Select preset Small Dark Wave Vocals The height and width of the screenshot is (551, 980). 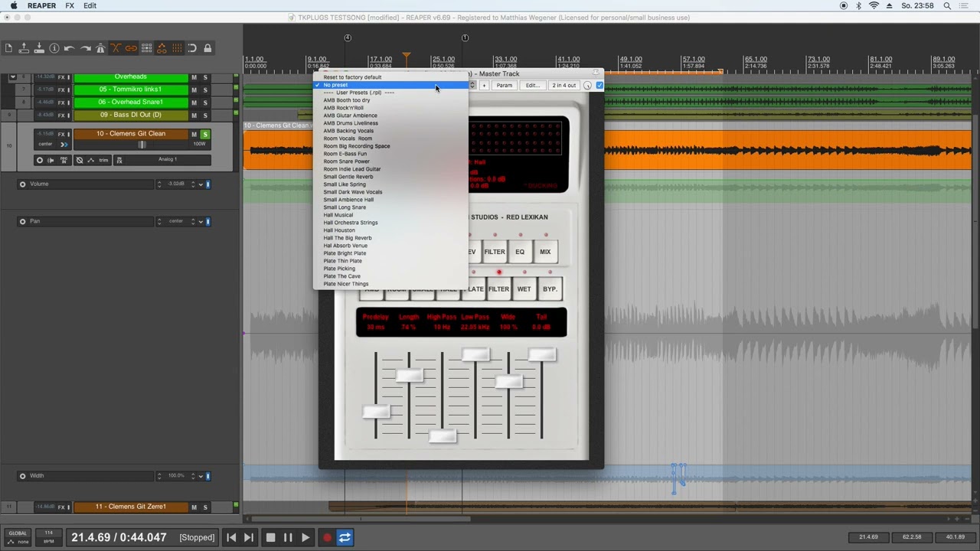point(352,192)
